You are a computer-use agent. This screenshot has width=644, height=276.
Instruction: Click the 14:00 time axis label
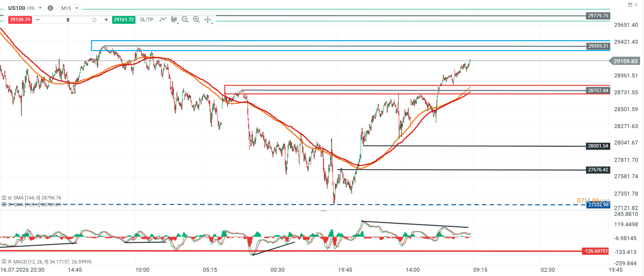tap(412, 270)
